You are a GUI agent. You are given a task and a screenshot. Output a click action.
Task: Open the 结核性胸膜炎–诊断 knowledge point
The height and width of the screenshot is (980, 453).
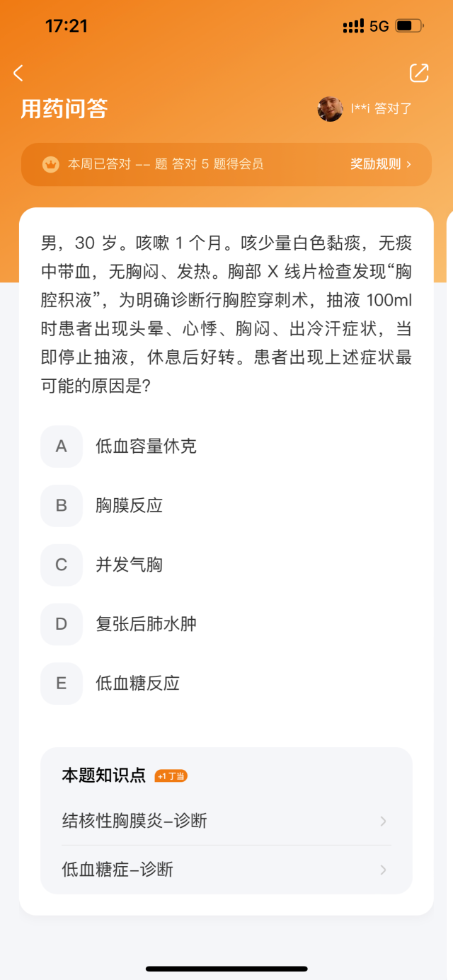226,821
